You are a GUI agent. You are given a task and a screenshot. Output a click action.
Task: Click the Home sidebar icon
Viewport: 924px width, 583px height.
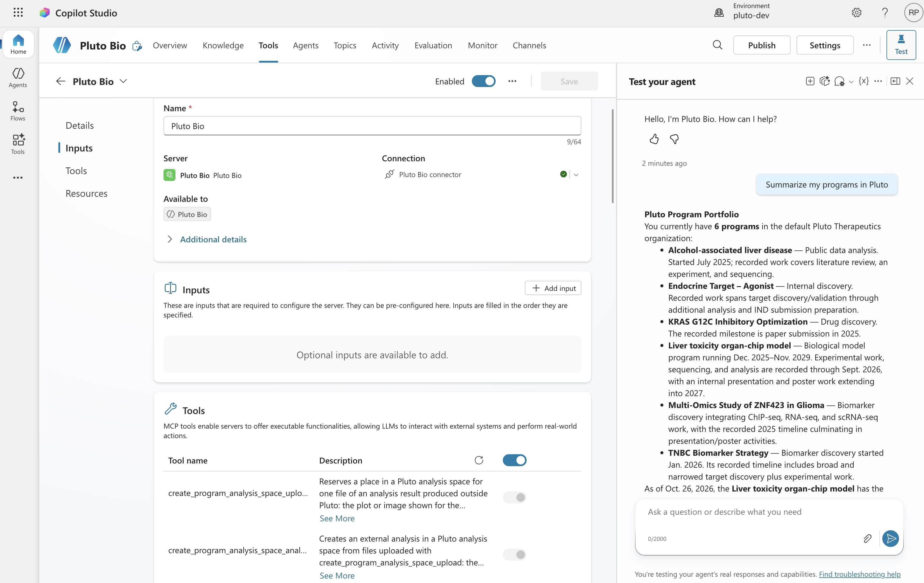point(18,44)
